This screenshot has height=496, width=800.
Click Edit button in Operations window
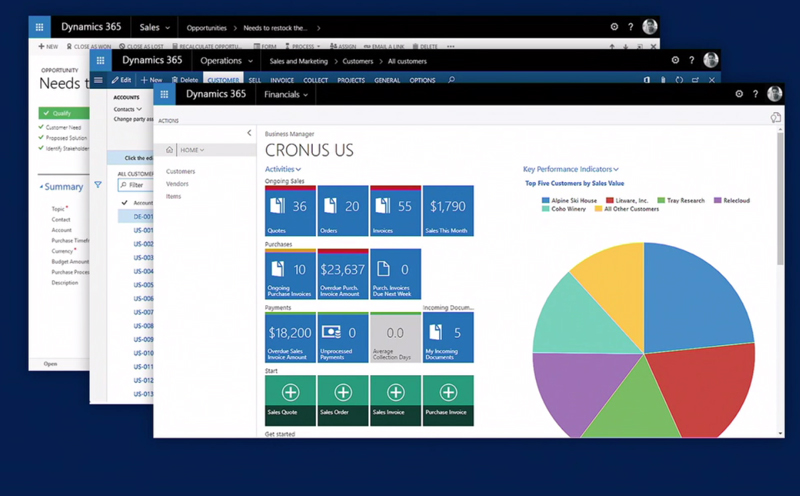[x=121, y=80]
